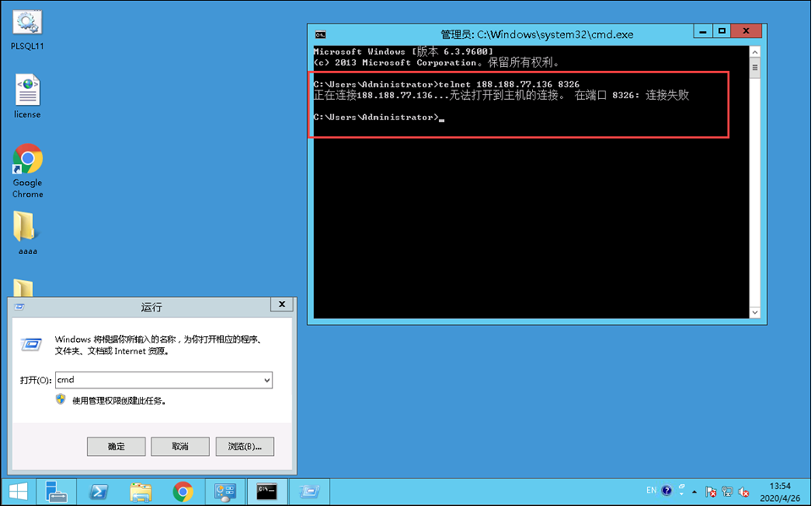Expand the Open combo box dropdown arrow
This screenshot has height=506, width=812.
pos(266,381)
